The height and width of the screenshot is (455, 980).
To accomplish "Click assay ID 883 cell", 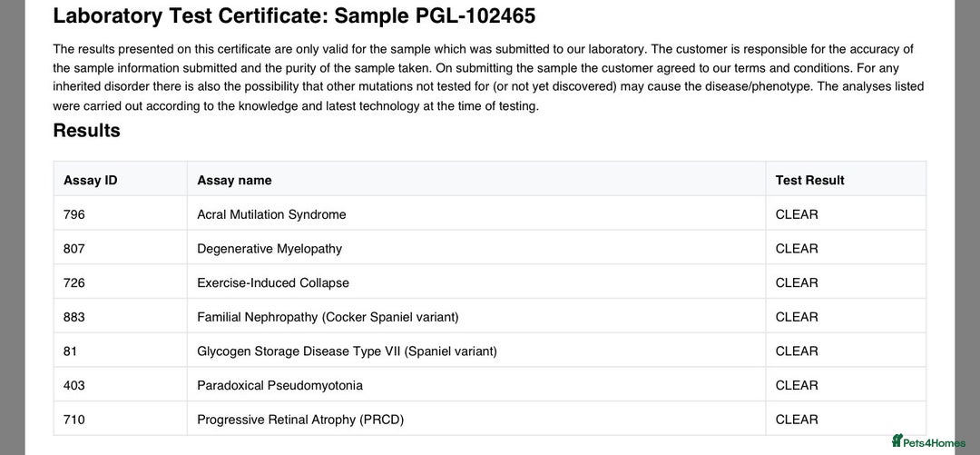I will click(x=74, y=317).
